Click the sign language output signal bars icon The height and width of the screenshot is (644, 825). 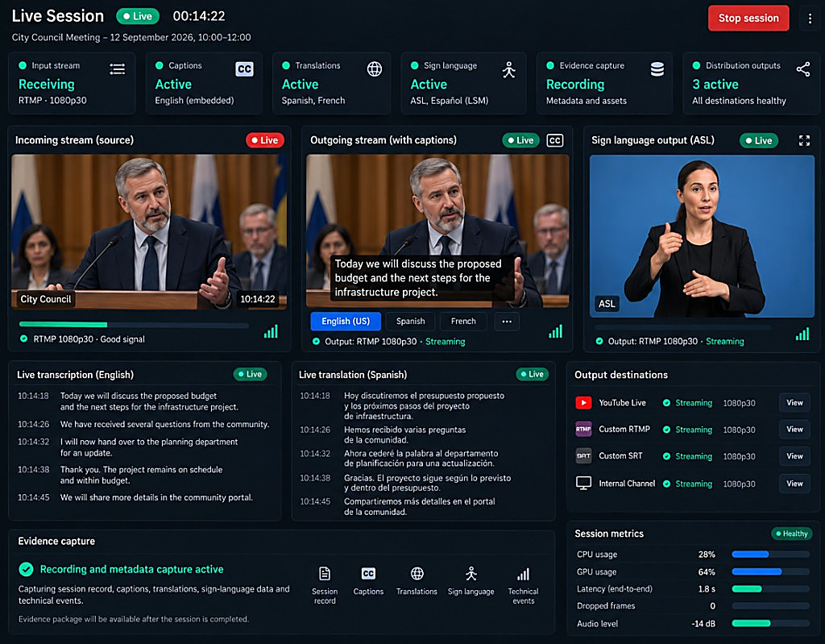pos(802,334)
